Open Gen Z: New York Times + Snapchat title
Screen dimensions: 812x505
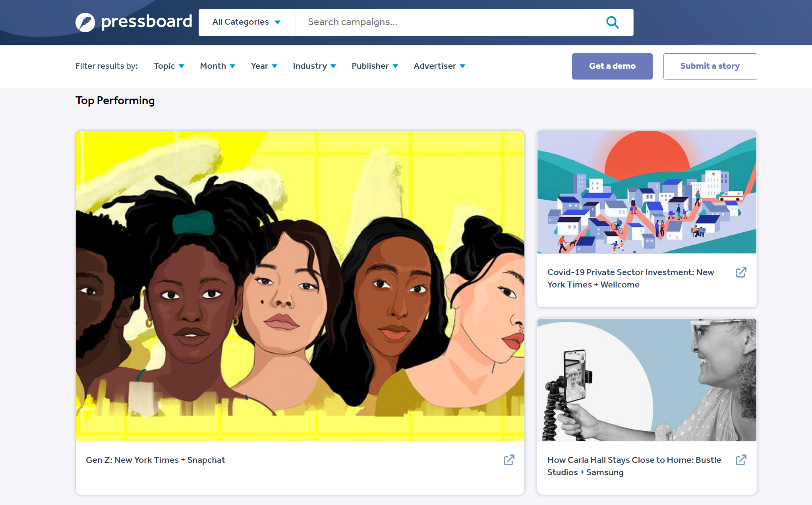point(155,460)
